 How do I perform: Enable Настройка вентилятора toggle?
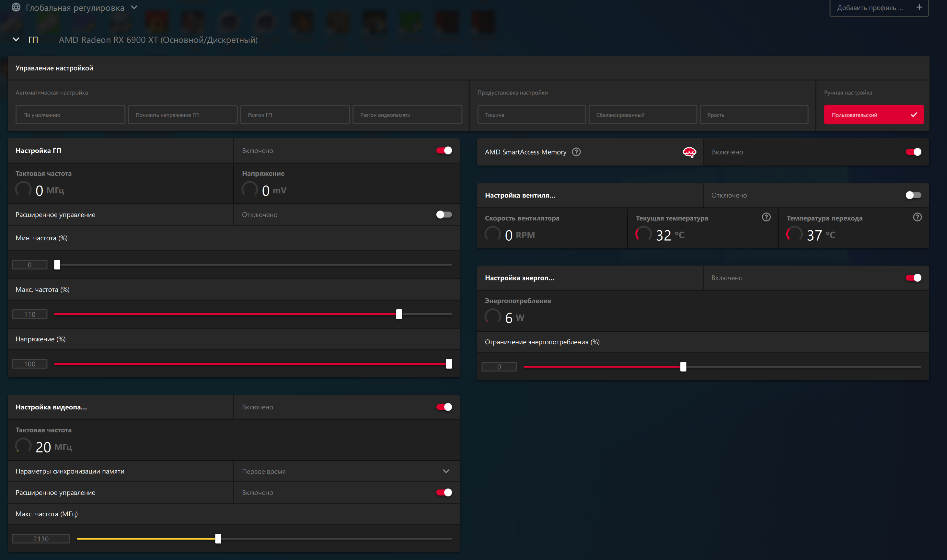(913, 195)
